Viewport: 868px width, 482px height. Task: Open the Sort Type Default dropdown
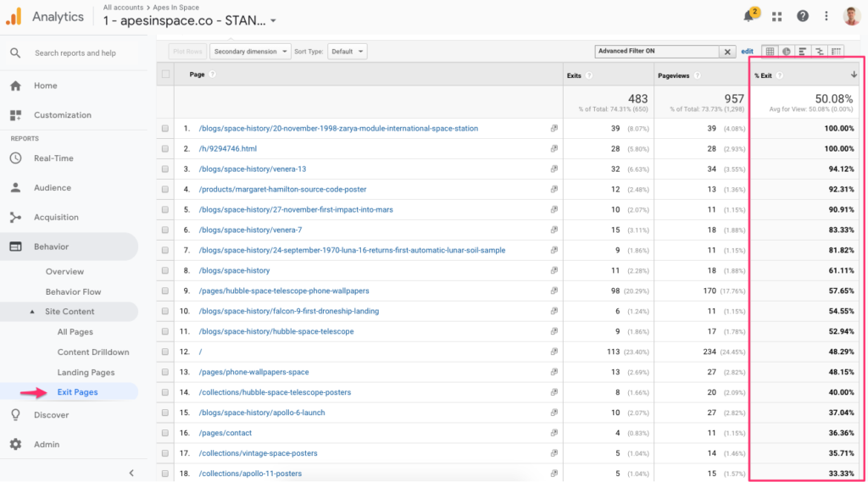coord(347,52)
